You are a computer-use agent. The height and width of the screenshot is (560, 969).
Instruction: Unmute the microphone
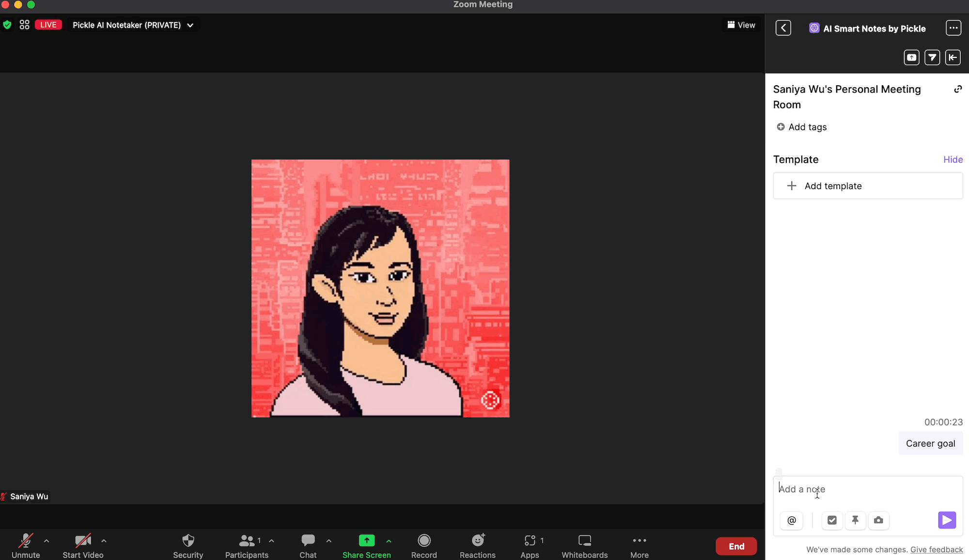26,545
